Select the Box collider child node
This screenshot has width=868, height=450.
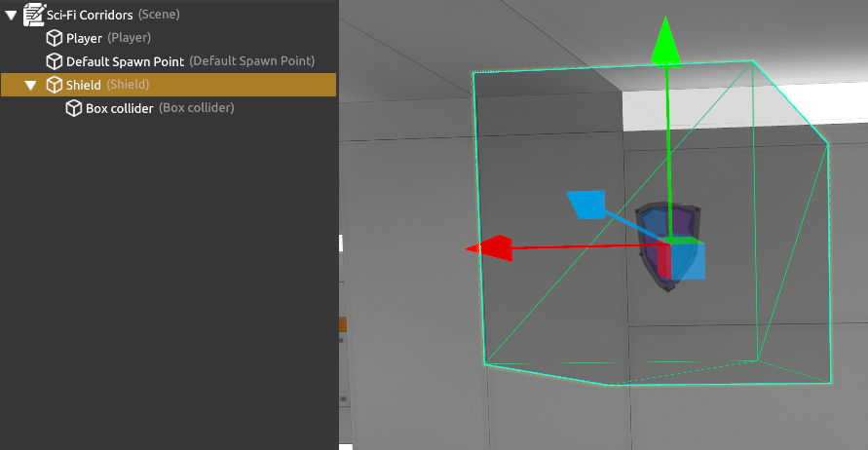tap(119, 108)
